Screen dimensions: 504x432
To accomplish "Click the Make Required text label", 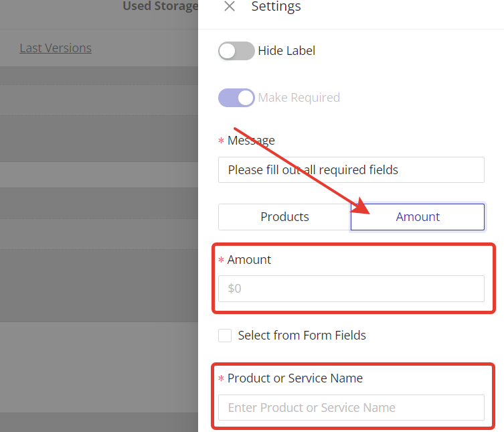I will click(299, 98).
